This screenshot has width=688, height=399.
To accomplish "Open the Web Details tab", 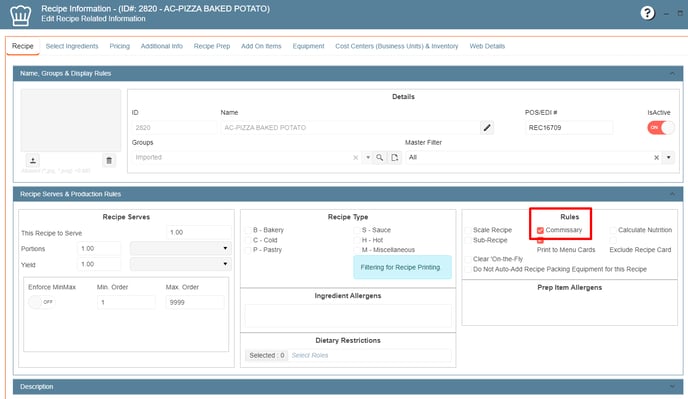I will tap(487, 46).
